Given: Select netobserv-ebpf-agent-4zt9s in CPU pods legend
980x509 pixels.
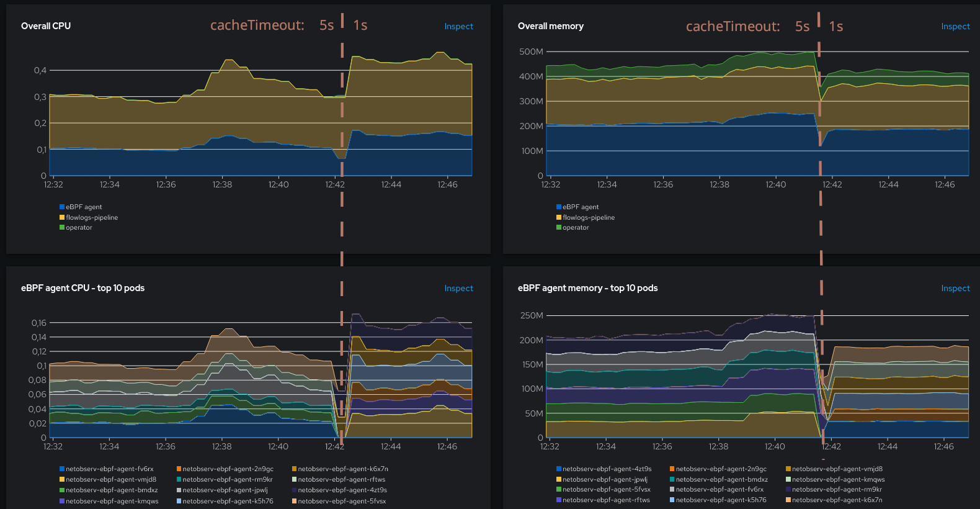Looking at the screenshot, I should [340, 490].
